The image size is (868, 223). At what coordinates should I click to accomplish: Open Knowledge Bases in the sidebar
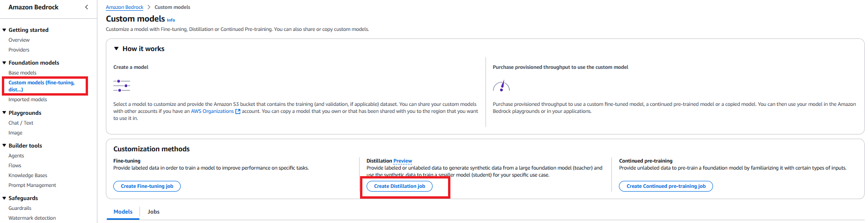(x=28, y=175)
